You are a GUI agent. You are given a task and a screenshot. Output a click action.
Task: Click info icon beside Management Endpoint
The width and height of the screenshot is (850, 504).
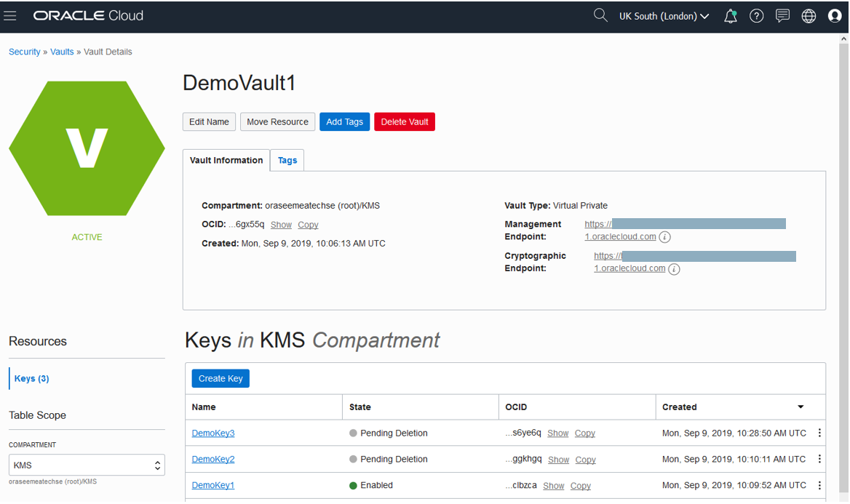click(x=664, y=237)
